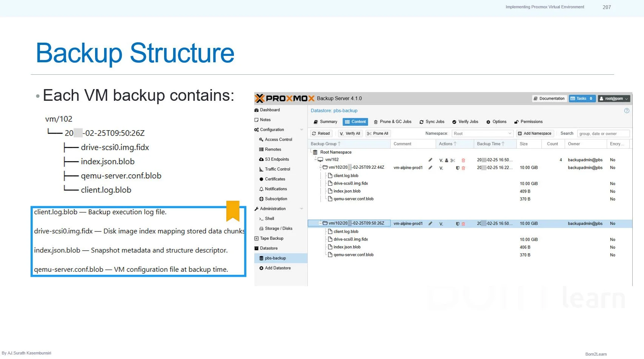Viewport: 644px width, 359px height.
Task: Open Remotes in sidebar
Action: point(270,149)
